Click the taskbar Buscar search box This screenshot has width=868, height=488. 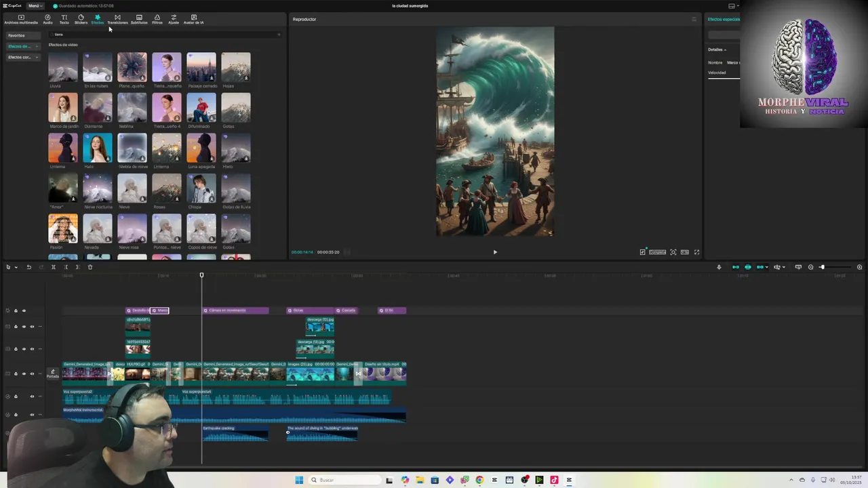[x=344, y=480]
